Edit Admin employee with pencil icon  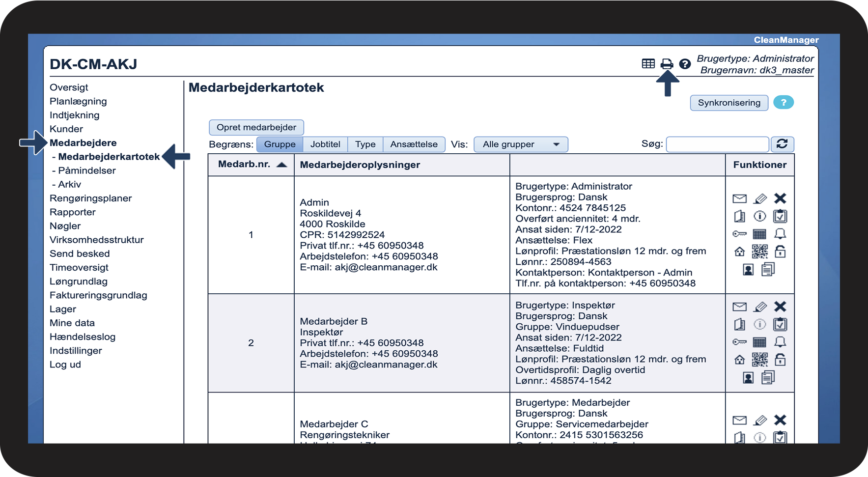point(760,198)
